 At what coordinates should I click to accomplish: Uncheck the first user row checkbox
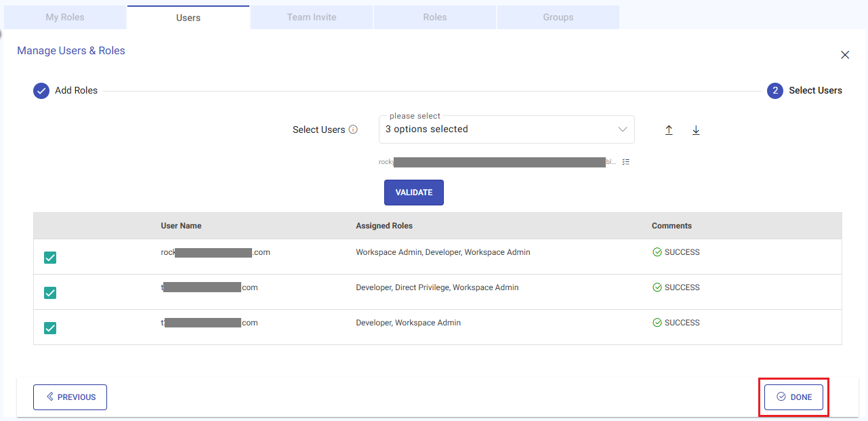(x=50, y=258)
